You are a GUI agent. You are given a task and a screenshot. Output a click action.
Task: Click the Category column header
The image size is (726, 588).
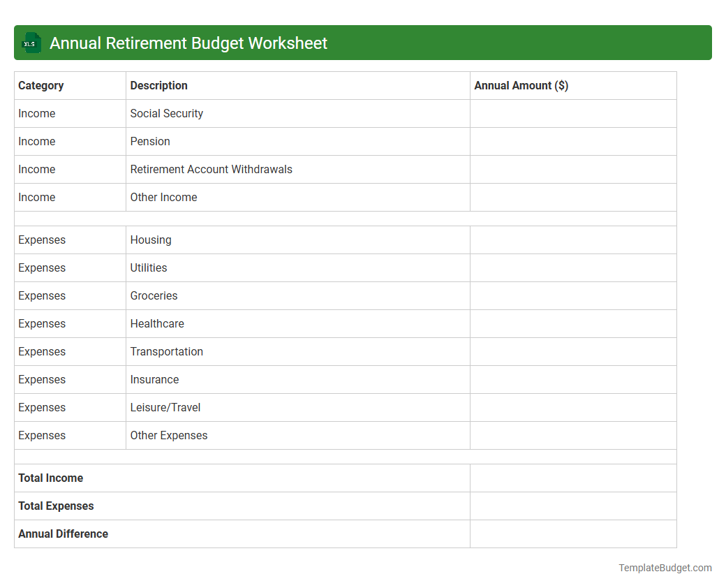(41, 85)
